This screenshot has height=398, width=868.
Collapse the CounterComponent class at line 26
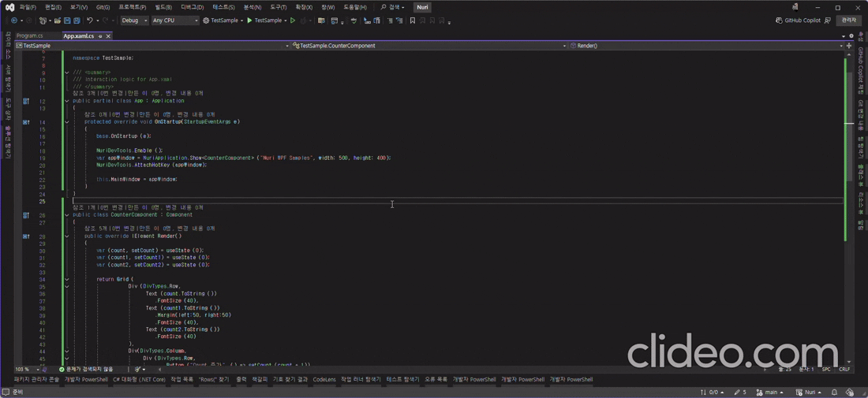[x=66, y=215]
